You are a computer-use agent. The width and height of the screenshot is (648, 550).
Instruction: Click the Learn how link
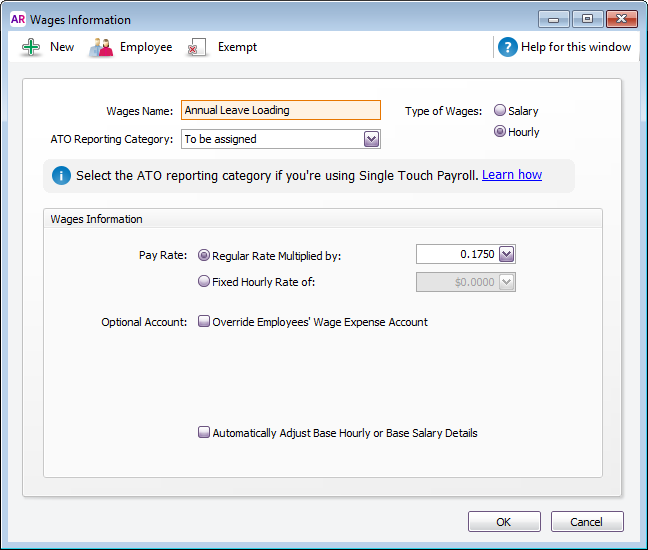point(511,175)
